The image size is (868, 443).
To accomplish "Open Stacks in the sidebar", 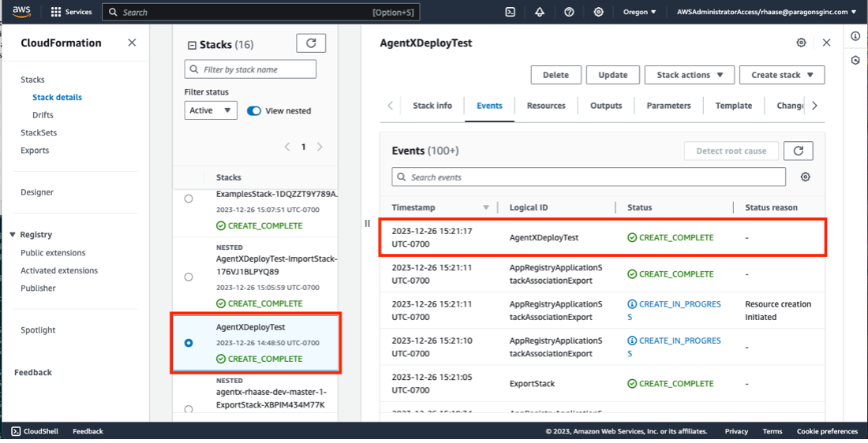I will [x=32, y=80].
